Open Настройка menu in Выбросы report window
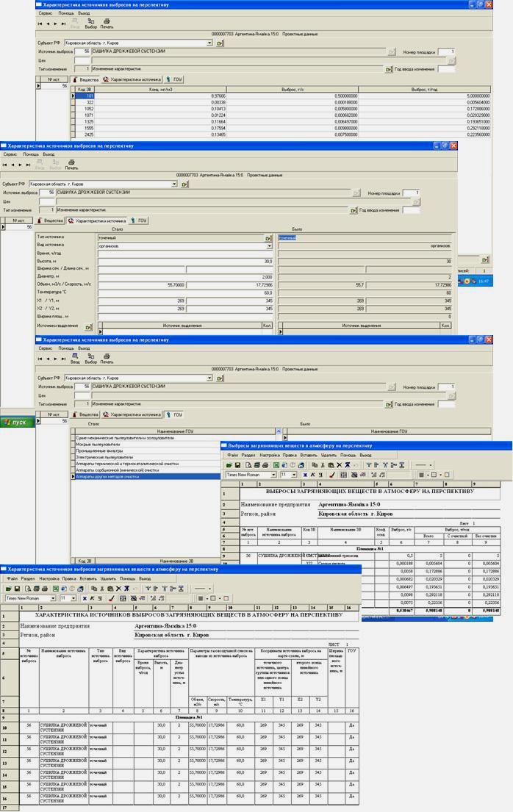 [270, 456]
